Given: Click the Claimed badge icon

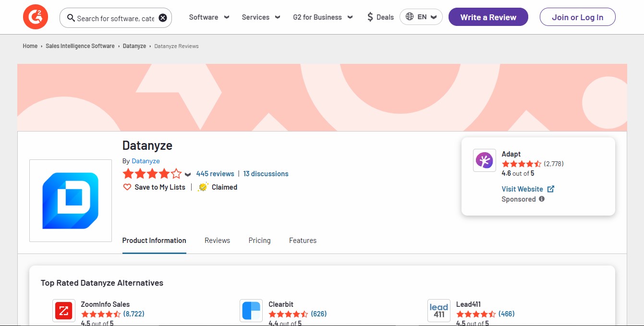Looking at the screenshot, I should tap(203, 187).
